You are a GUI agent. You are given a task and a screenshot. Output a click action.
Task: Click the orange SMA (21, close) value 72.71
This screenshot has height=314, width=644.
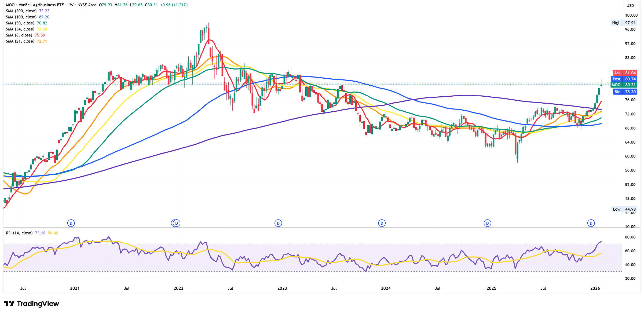click(42, 41)
